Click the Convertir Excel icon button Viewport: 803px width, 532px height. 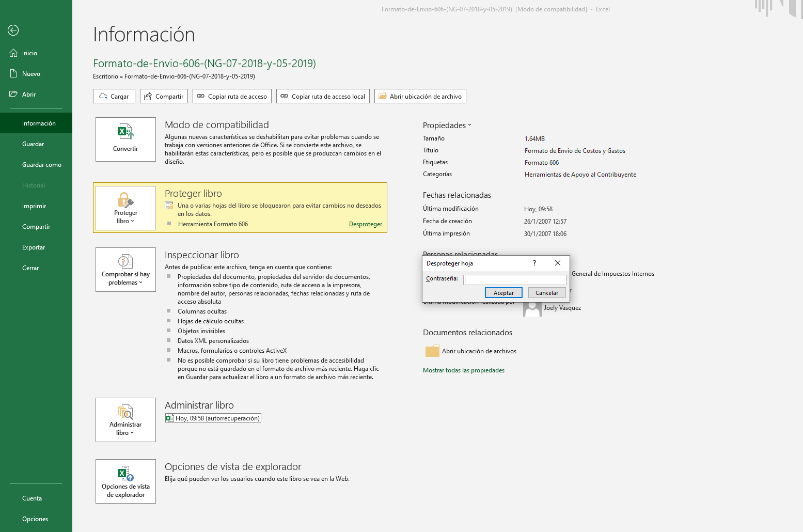(x=125, y=139)
